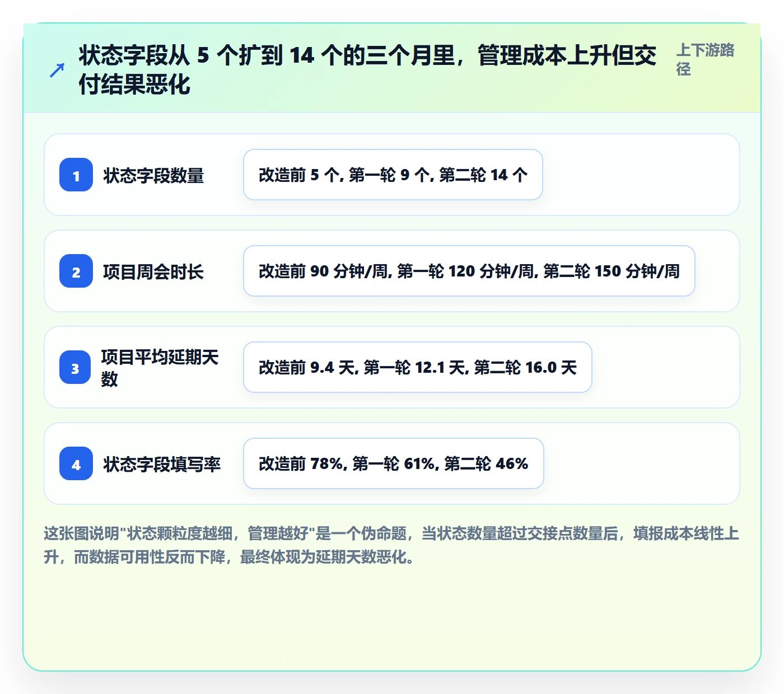
Task: Click the 项目平均延期天数 row label
Action: click(x=160, y=368)
